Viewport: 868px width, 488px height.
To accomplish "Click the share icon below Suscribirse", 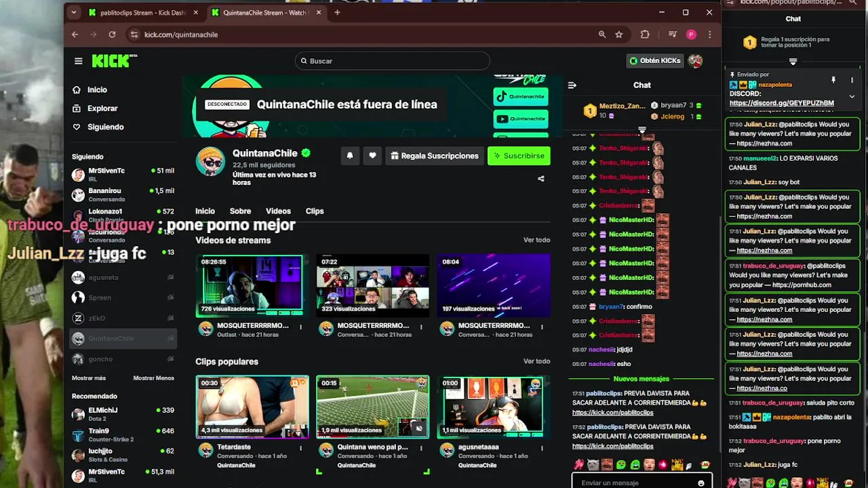I will pyautogui.click(x=540, y=179).
